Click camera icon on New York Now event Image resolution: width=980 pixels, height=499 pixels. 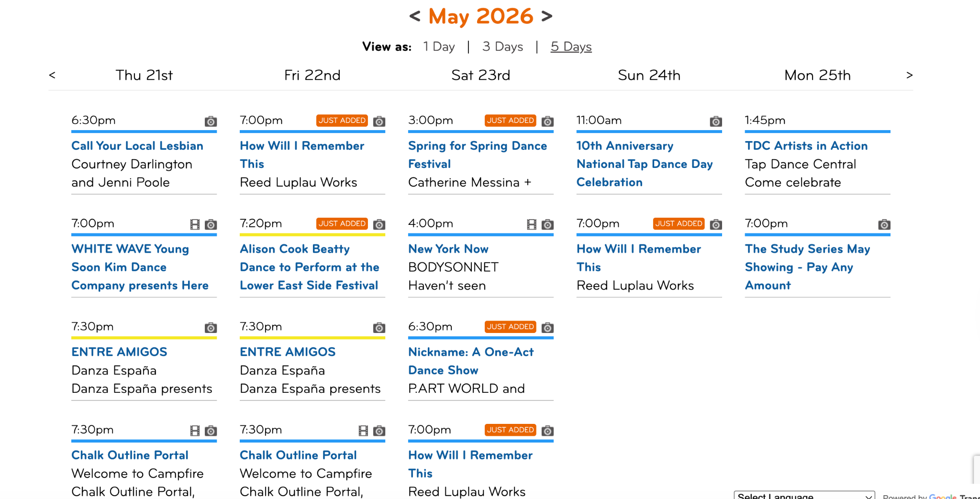pyautogui.click(x=547, y=224)
